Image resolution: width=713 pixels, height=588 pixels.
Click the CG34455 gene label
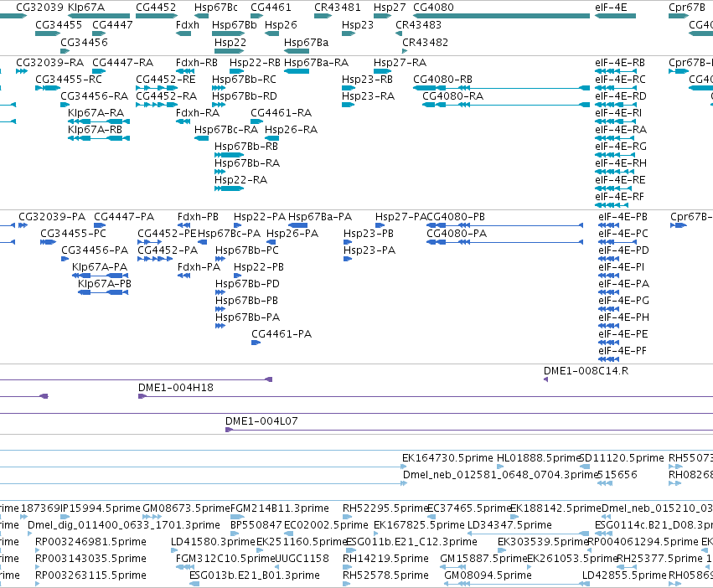59,24
